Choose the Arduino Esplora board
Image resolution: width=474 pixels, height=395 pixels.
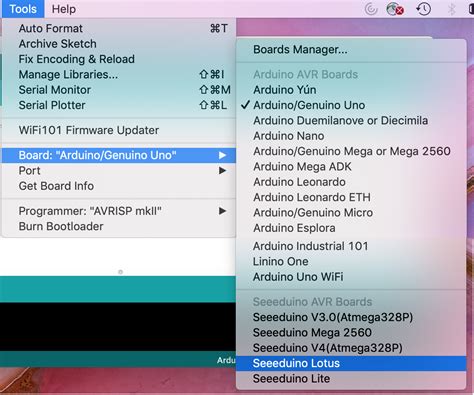tap(351, 228)
